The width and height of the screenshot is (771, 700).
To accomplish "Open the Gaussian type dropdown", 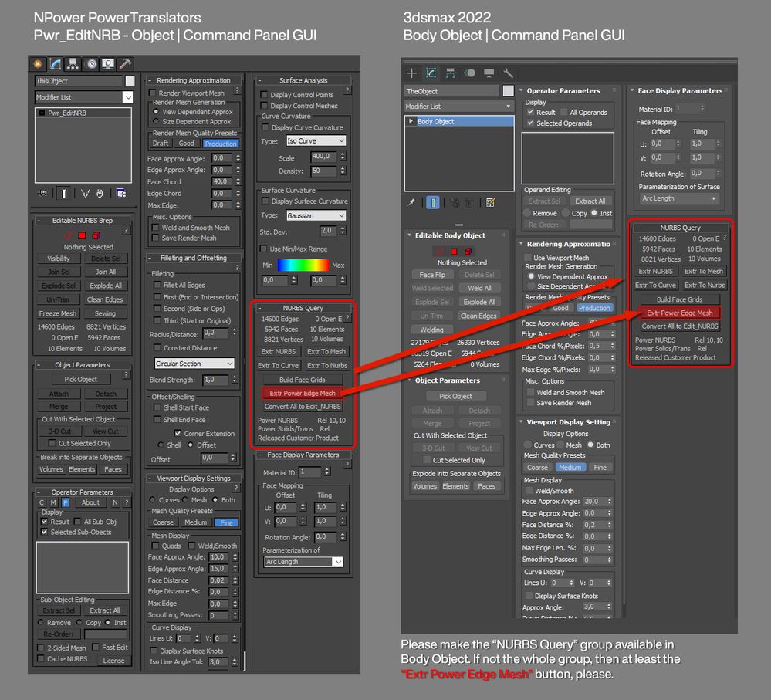I will click(316, 215).
